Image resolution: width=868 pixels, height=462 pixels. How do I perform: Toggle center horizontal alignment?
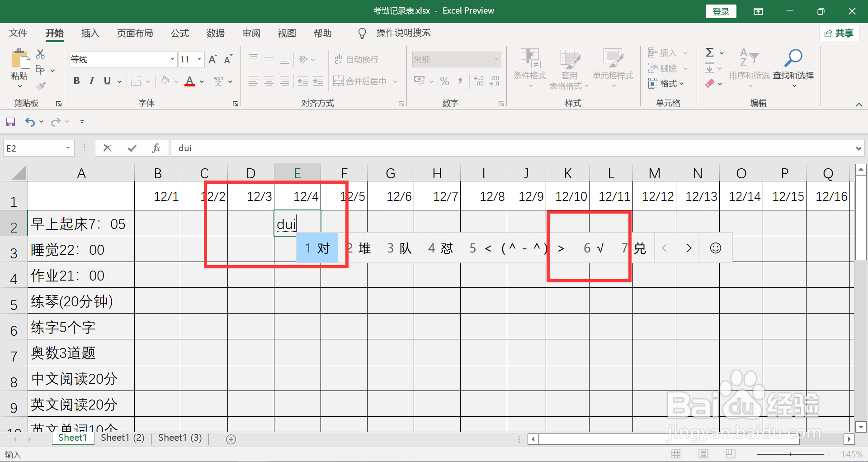269,81
